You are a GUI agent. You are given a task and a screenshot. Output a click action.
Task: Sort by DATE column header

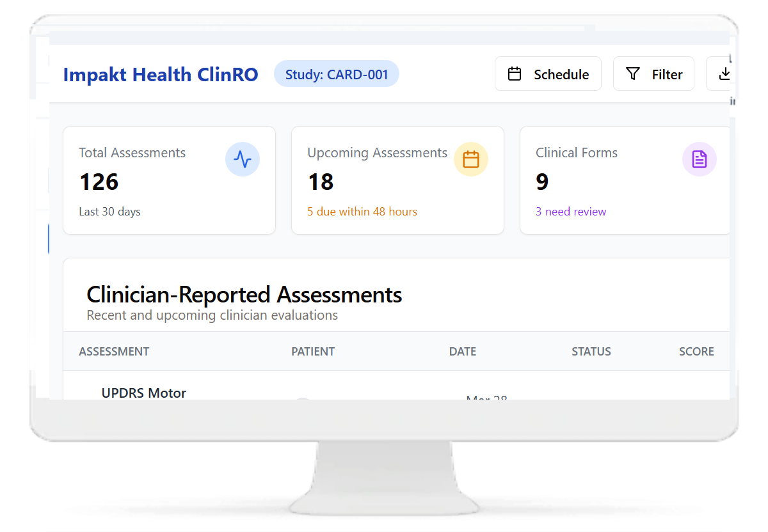pos(463,352)
